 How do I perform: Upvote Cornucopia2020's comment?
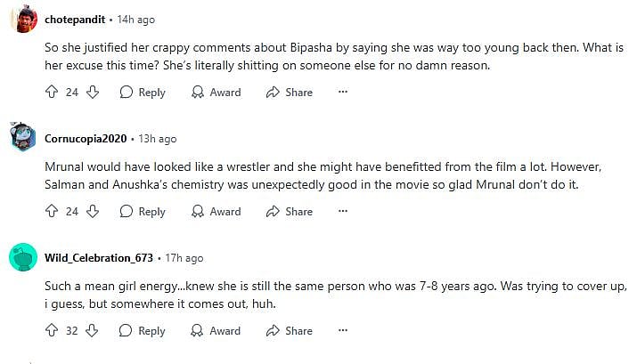click(51, 212)
